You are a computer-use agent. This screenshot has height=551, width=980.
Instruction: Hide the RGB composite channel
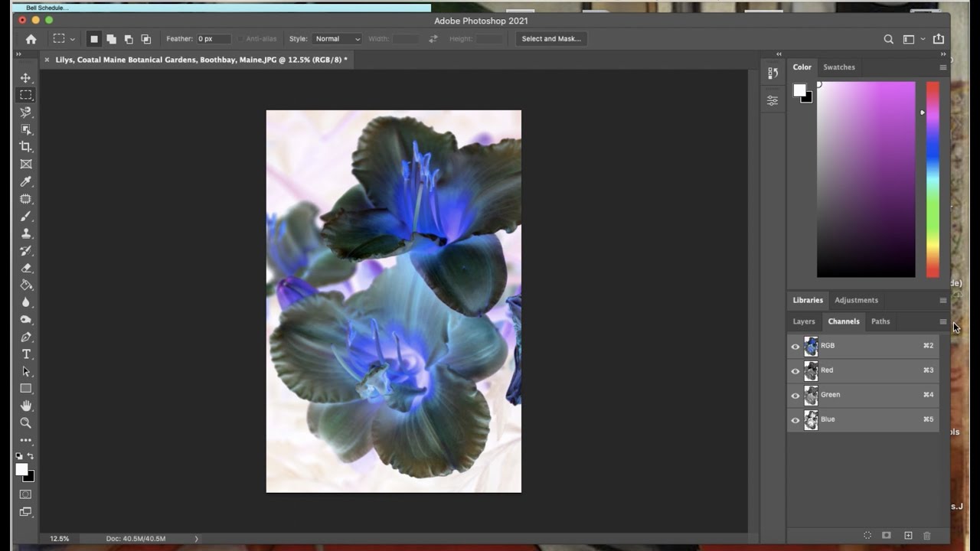(x=795, y=347)
